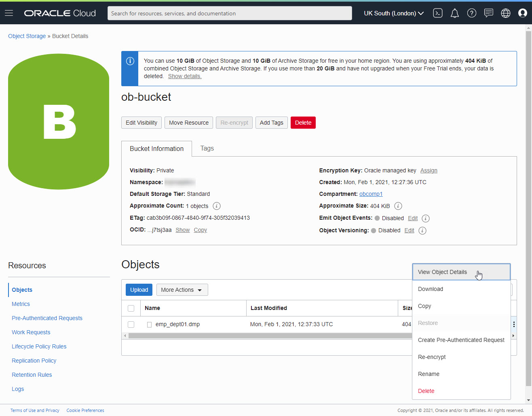Screen dimensions: 532x416
Task: Choose Delete from the object menu
Action: point(461,391)
